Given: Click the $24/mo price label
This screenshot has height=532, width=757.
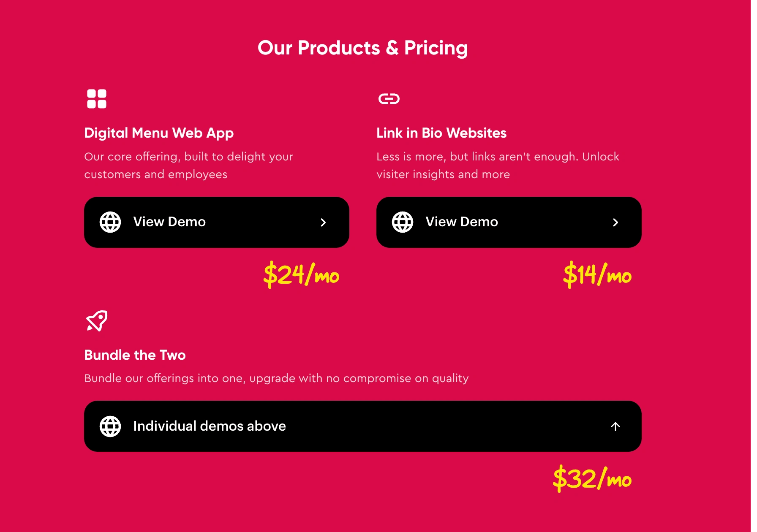Looking at the screenshot, I should tap(301, 274).
